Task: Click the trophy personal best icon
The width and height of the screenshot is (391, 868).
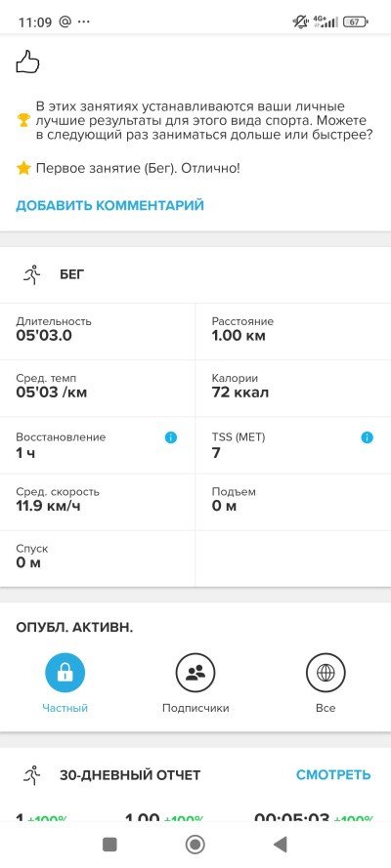Action: click(x=23, y=120)
